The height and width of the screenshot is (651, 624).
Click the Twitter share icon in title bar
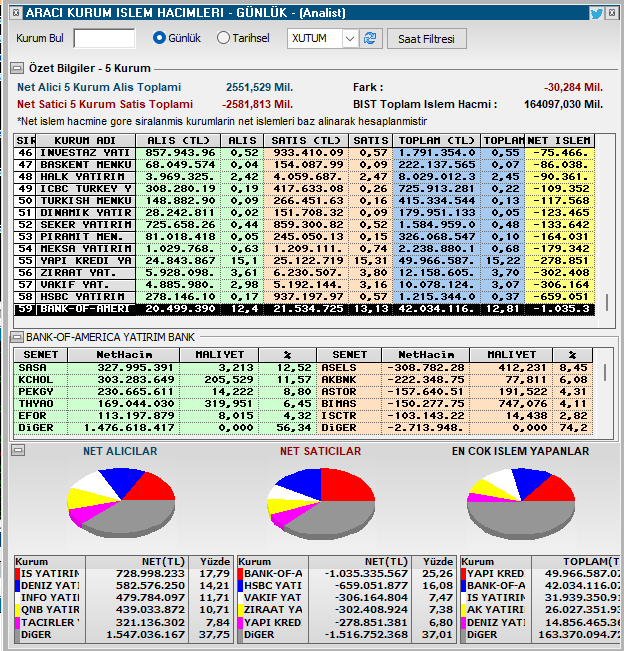pos(597,13)
